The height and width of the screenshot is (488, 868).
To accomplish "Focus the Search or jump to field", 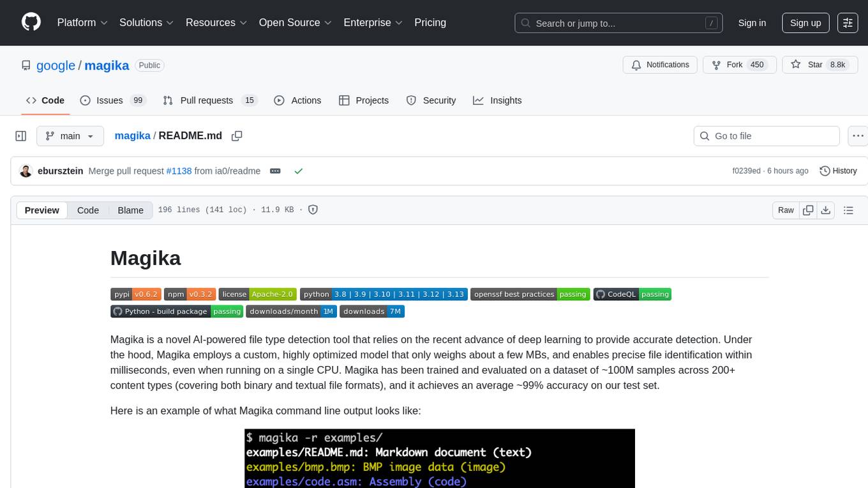I will (x=619, y=23).
